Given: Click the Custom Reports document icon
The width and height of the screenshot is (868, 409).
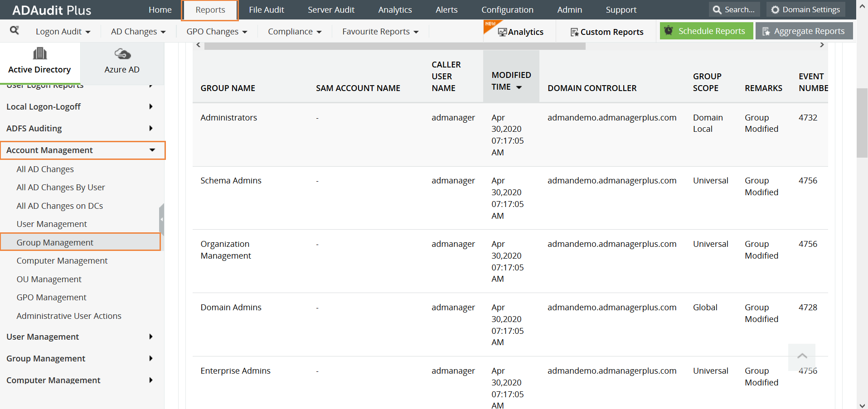Looking at the screenshot, I should pyautogui.click(x=574, y=32).
